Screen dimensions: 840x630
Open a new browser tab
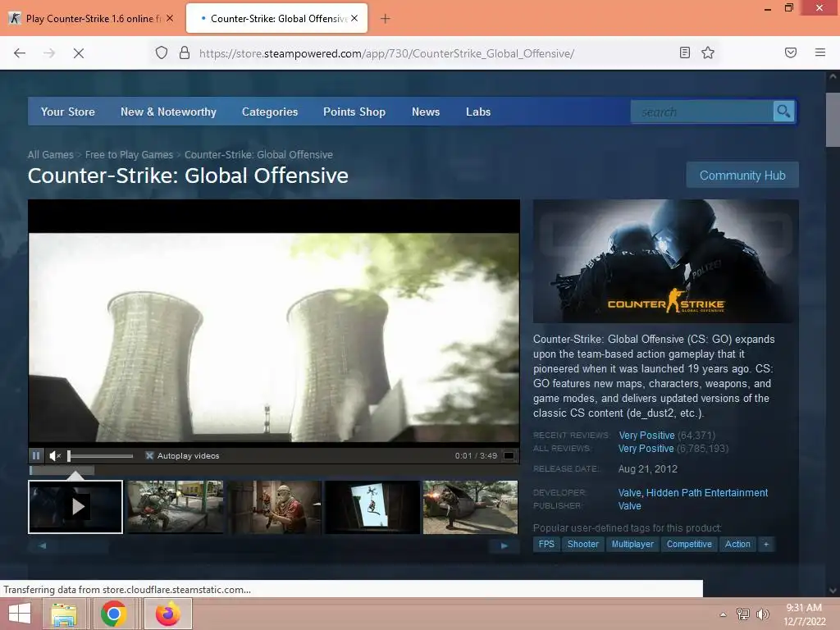[385, 19]
